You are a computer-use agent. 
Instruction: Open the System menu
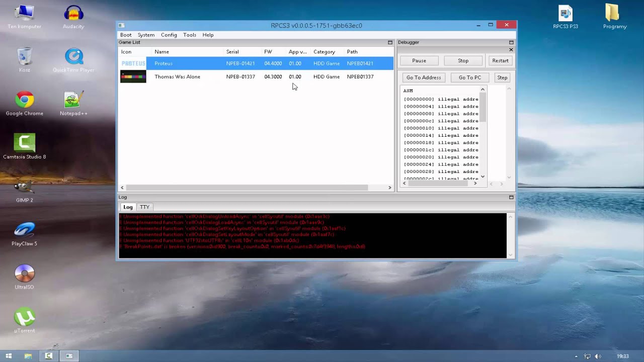pos(146,35)
